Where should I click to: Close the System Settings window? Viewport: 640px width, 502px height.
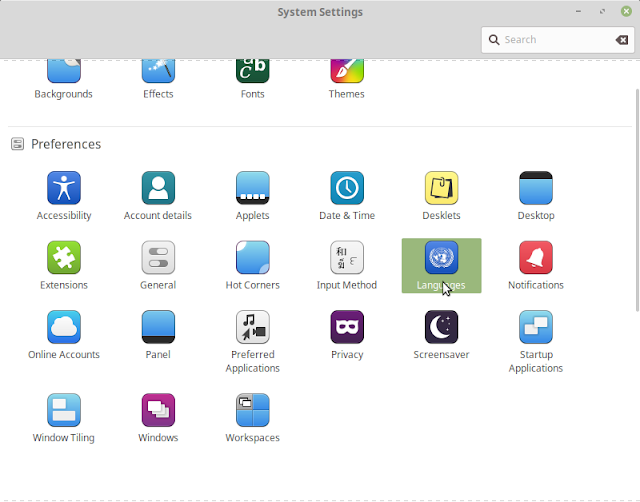pyautogui.click(x=626, y=11)
